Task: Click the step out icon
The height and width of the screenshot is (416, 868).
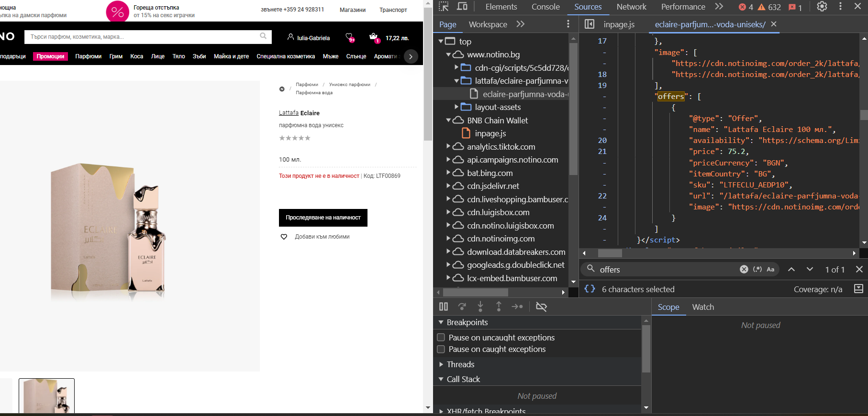Action: [499, 307]
